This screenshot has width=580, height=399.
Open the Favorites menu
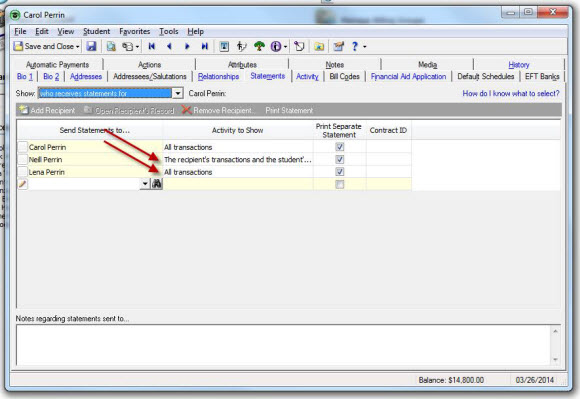[x=135, y=31]
